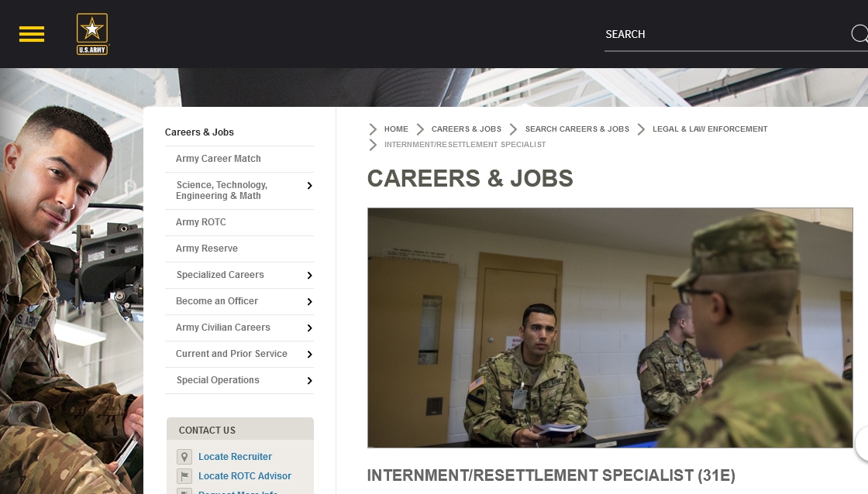Click the map pin icon beside Locate Recruiter
This screenshot has width=868, height=494.
[184, 456]
